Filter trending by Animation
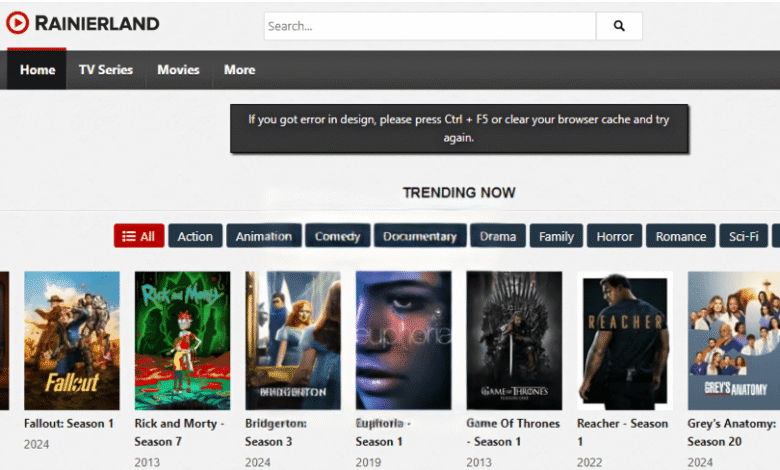This screenshot has height=470, width=780. [x=264, y=236]
